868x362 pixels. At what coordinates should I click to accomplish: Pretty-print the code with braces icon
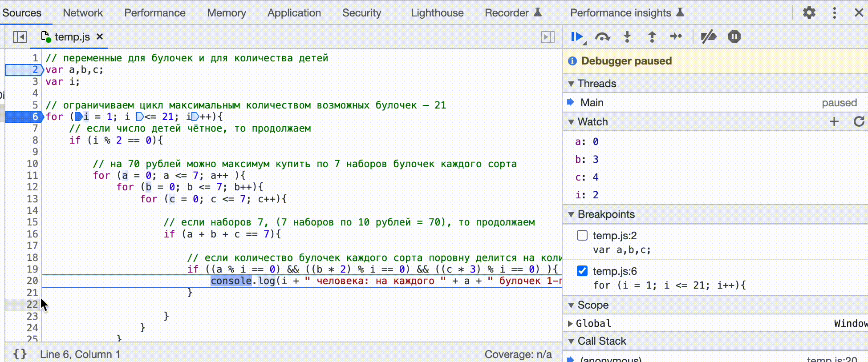tap(20, 354)
